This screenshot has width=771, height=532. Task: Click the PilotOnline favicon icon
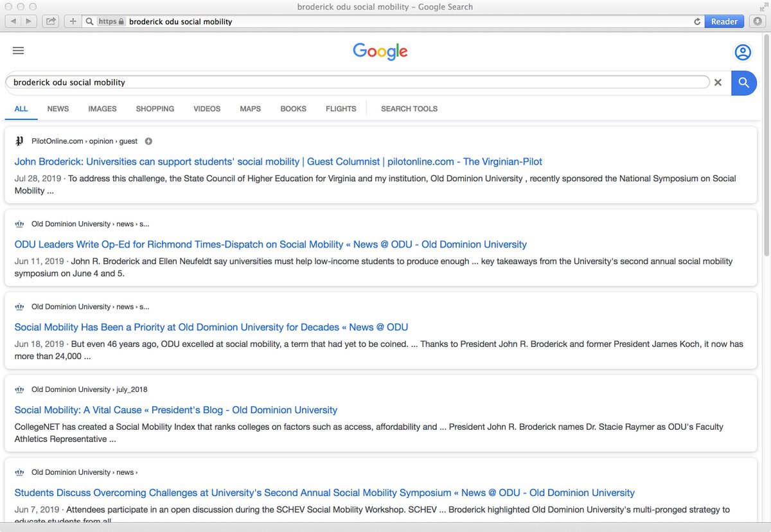click(19, 141)
